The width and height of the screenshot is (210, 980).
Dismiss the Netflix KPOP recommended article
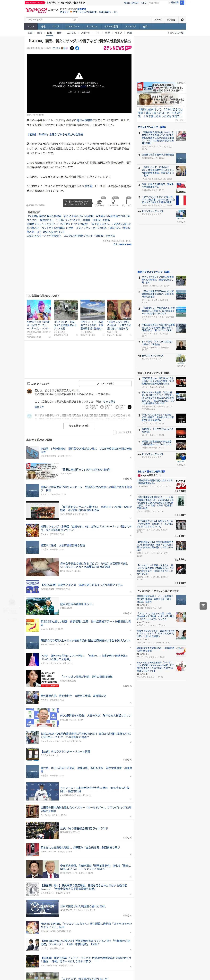[x=50, y=337]
